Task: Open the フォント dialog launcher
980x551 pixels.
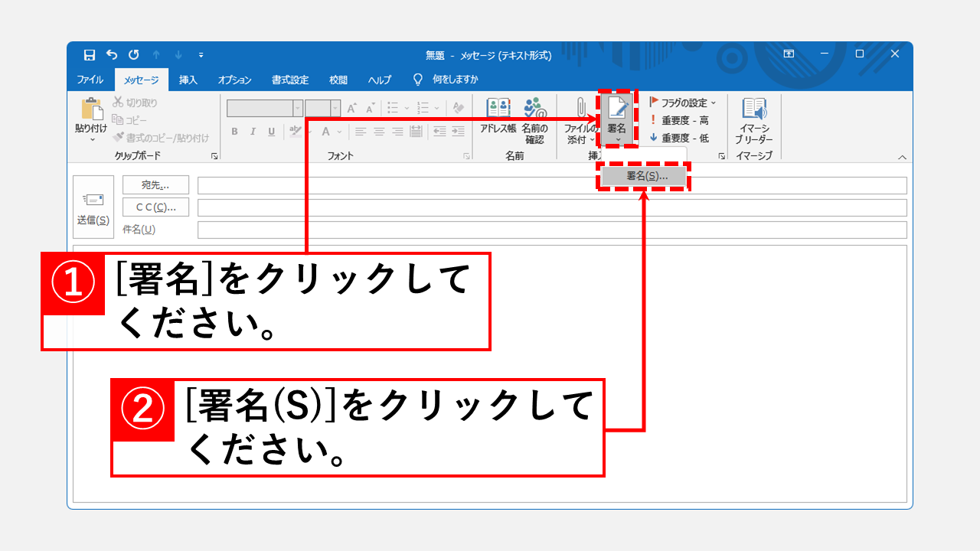Action: 466,156
